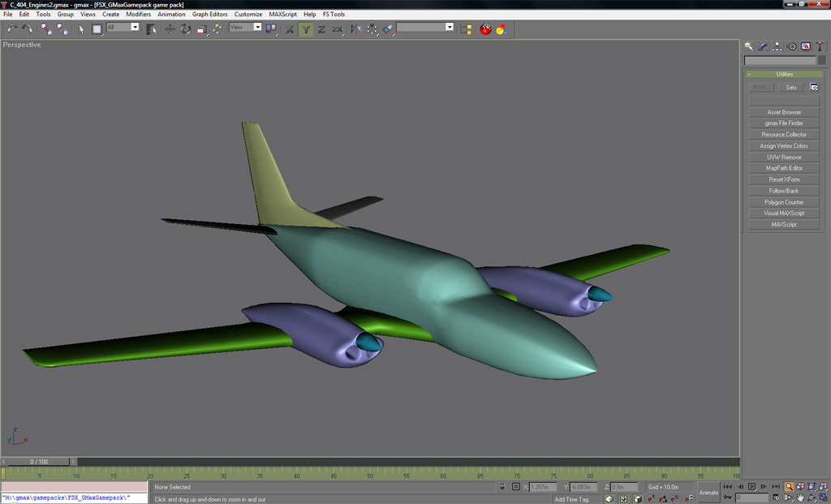Click the Polygon Counter utility button
This screenshot has height=504, width=831.
784,202
